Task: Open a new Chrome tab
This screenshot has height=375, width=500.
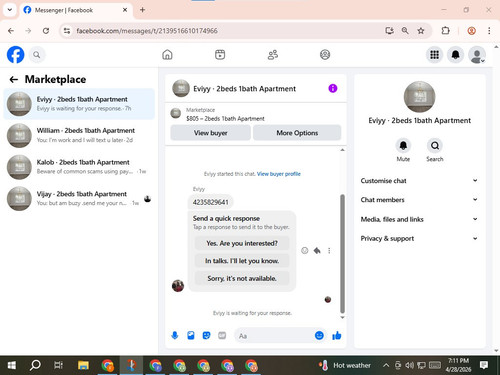Action: point(142,10)
